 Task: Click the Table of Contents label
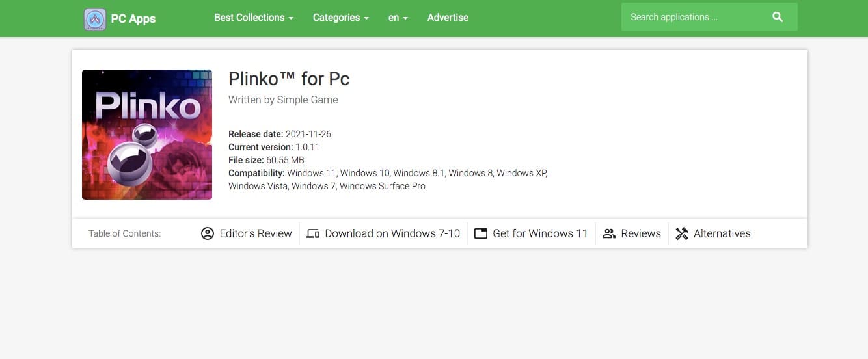click(125, 233)
